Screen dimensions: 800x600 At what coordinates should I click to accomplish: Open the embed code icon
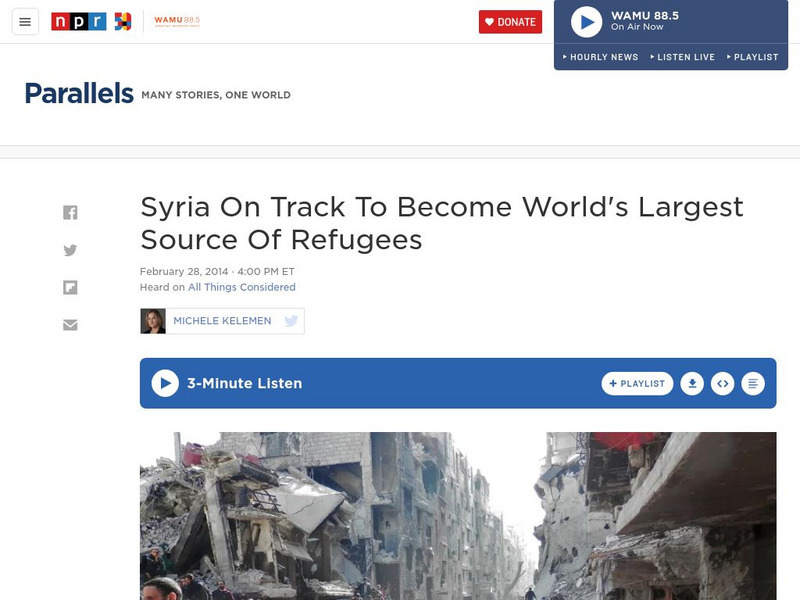[722, 384]
